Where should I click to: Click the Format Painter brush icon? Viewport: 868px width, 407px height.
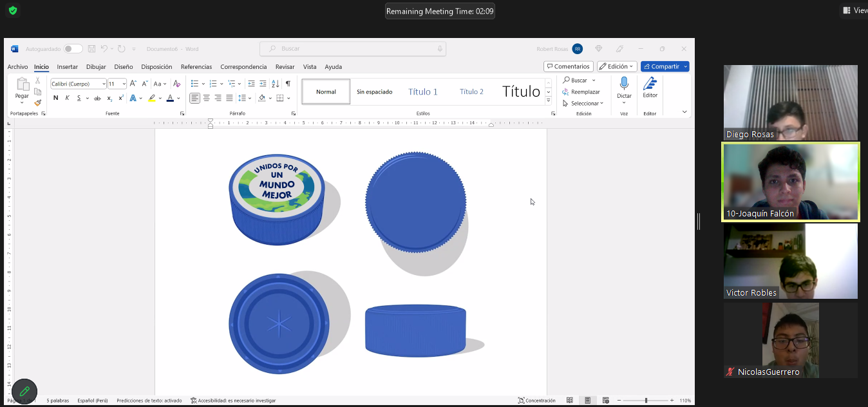(38, 103)
